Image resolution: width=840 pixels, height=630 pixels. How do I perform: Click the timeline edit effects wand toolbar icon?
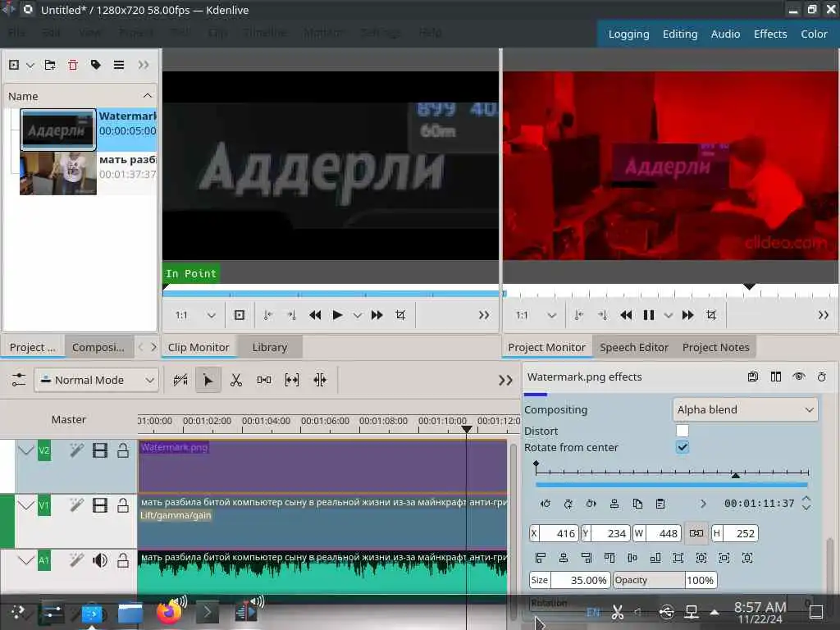pyautogui.click(x=180, y=380)
